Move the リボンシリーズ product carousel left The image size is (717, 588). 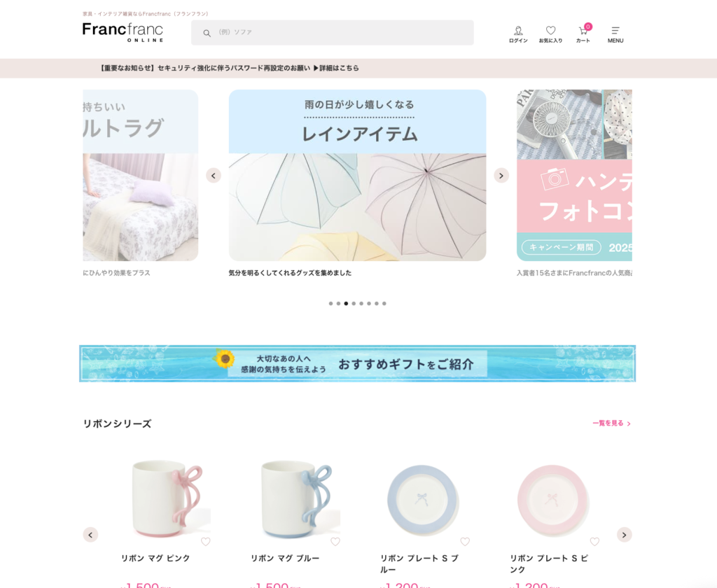[90, 535]
